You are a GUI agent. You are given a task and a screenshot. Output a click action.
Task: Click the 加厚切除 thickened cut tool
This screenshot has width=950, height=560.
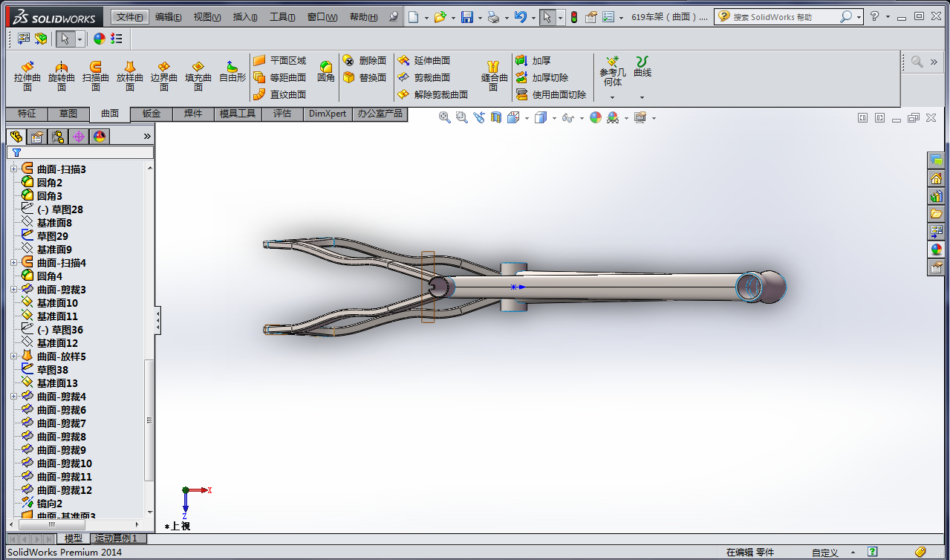542,77
